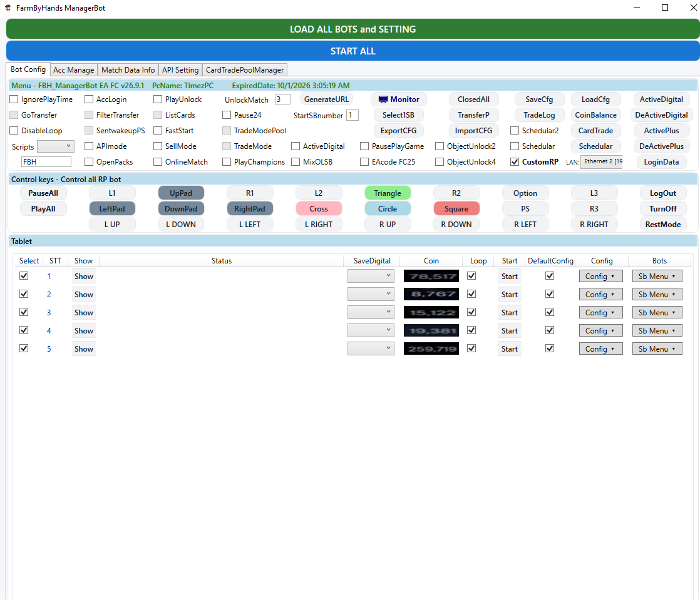Uncheck DefaultConfig checkbox for row 2
Viewport: 700px width, 600px height.
pos(550,294)
